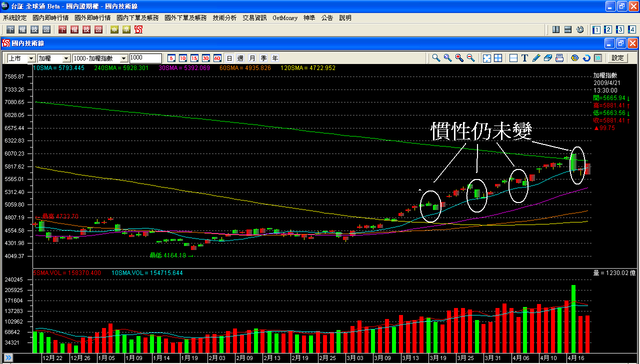Open the GetMoney menu

coord(285,18)
